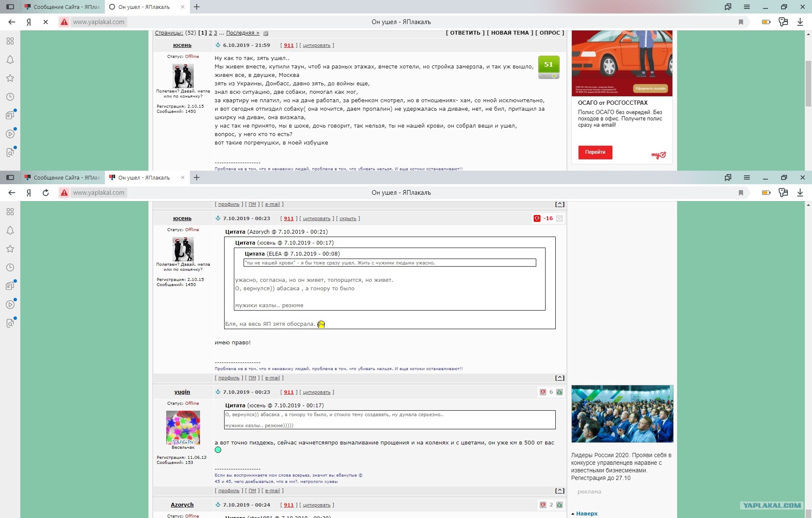Click 'ПМ' link under юсень's 00:23 post
The image size is (812, 518).
[252, 378]
